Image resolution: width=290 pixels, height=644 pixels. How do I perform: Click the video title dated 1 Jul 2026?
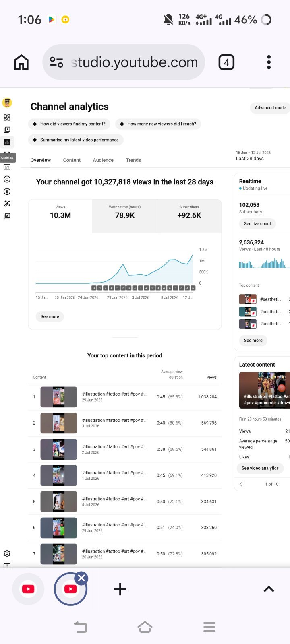click(114, 473)
